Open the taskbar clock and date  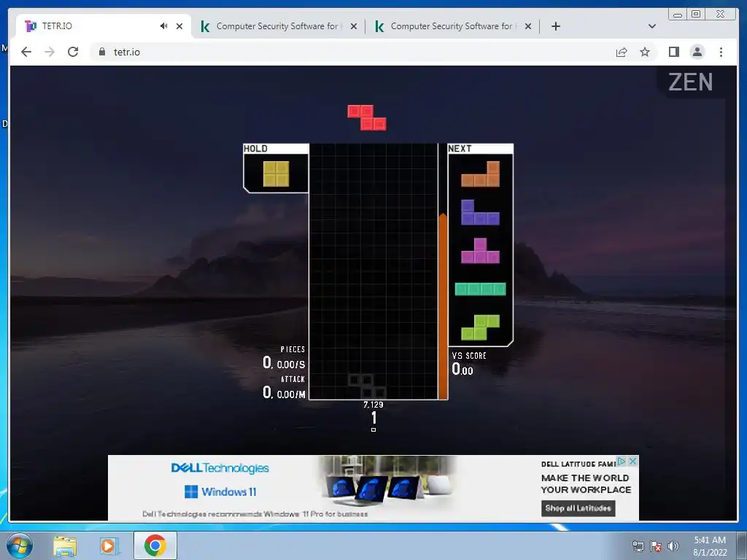pyautogui.click(x=710, y=546)
